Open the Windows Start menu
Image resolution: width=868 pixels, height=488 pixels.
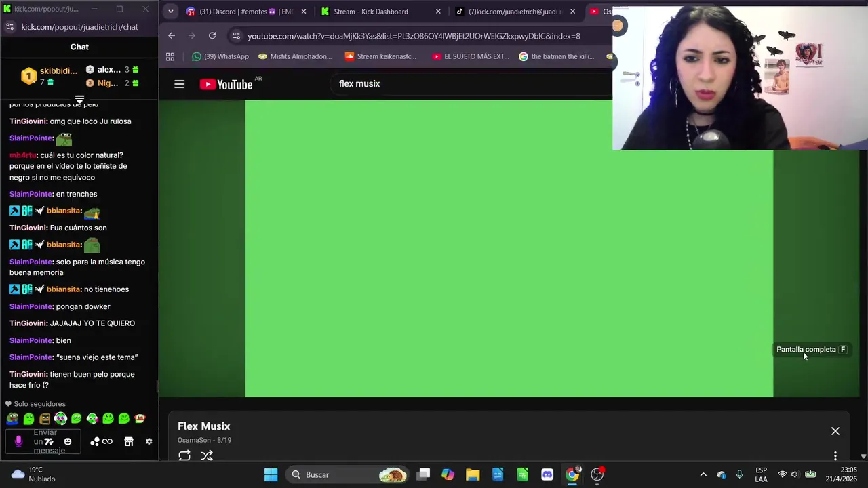pyautogui.click(x=271, y=474)
